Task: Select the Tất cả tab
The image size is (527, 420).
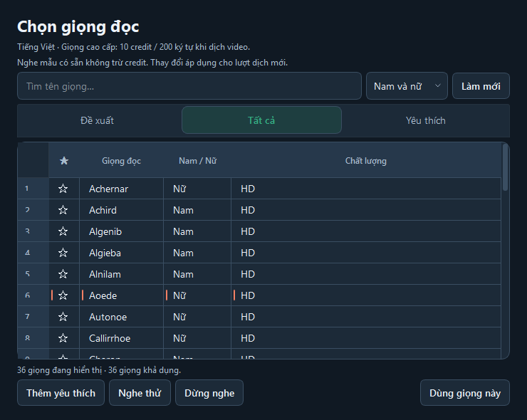Action: coord(261,120)
